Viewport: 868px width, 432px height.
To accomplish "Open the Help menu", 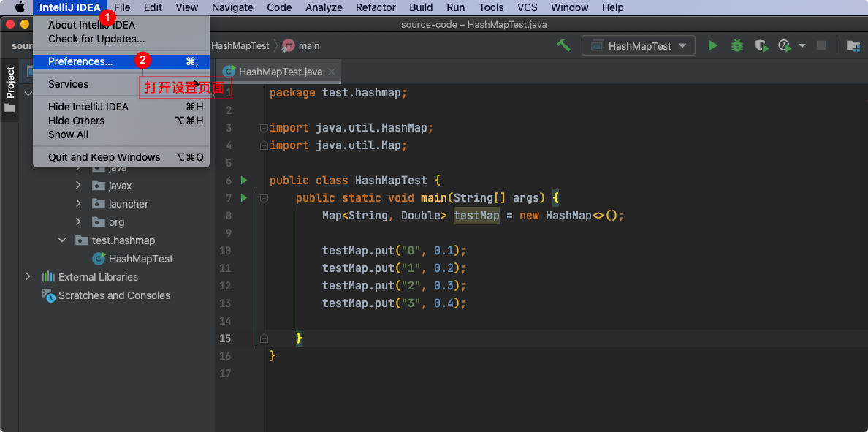I will (613, 7).
